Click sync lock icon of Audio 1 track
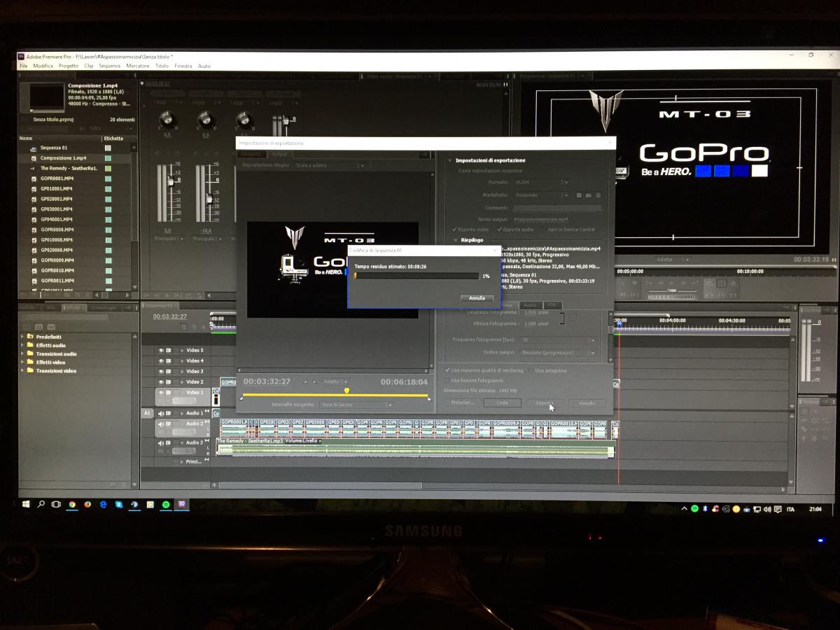 169,414
